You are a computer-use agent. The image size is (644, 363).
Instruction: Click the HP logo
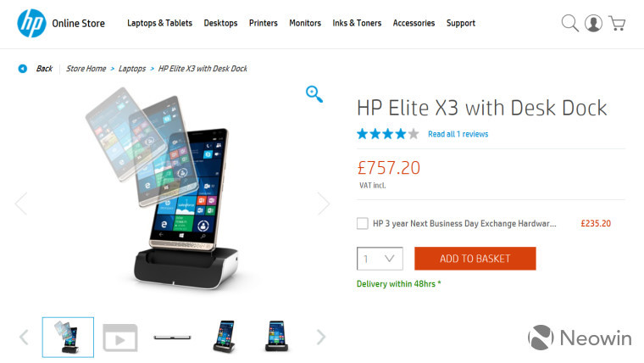pyautogui.click(x=31, y=24)
